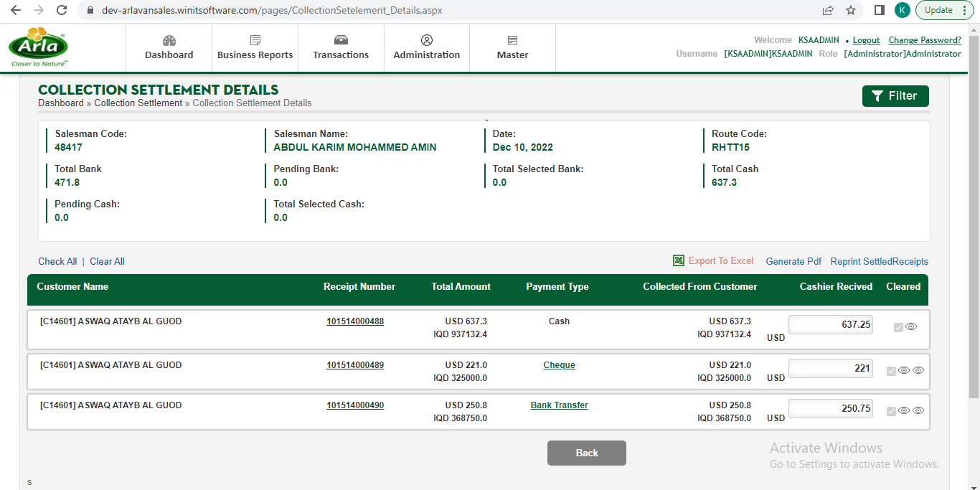
Task: Toggle Cleared checkbox for the Cheque row
Action: 891,371
